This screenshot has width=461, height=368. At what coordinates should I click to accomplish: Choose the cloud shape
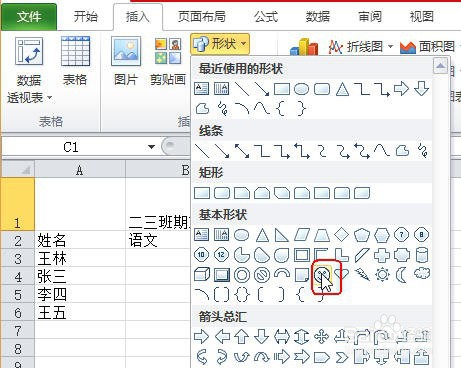tap(422, 274)
